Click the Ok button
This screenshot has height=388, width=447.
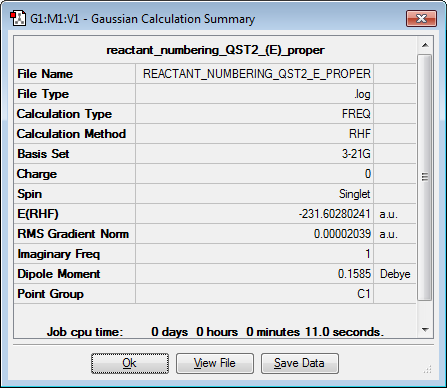[x=130, y=363]
